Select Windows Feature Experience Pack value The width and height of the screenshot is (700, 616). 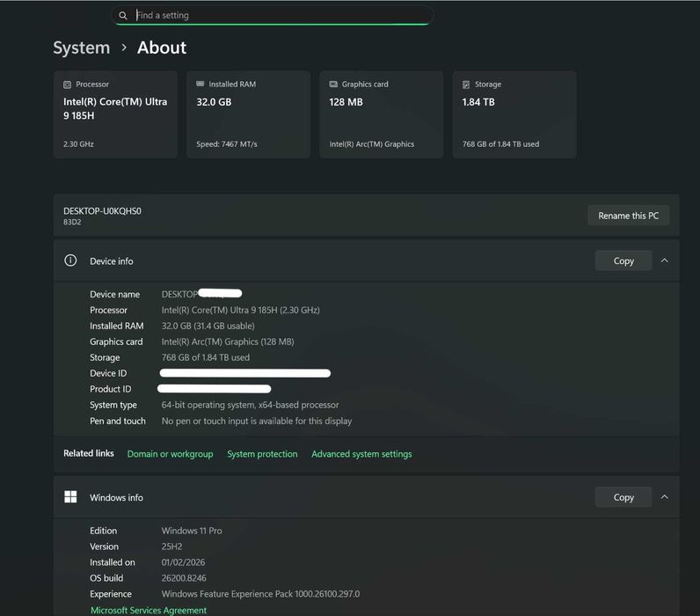pos(260,594)
